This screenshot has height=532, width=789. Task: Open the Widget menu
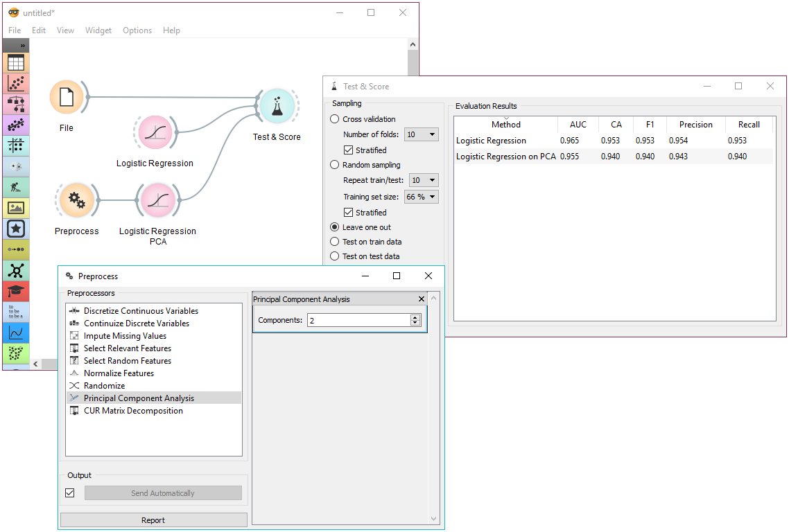[x=98, y=30]
